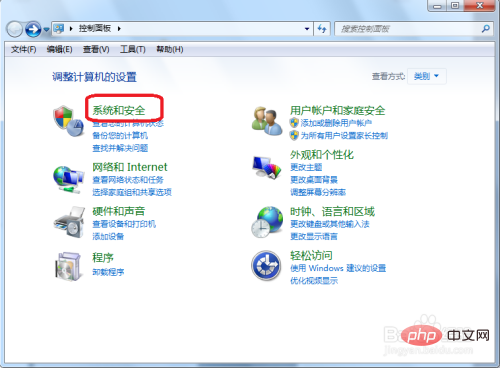This screenshot has width=500, height=368.
Task: Click the refresh button beside address bar
Action: coord(322,29)
